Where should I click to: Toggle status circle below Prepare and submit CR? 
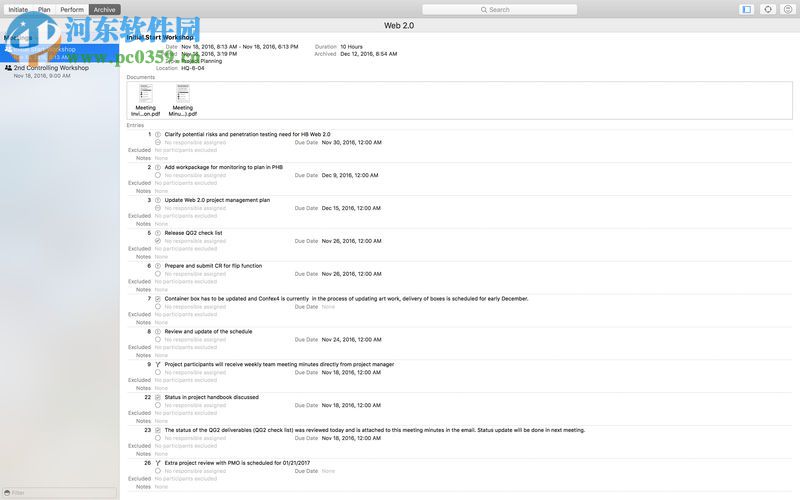(158, 274)
